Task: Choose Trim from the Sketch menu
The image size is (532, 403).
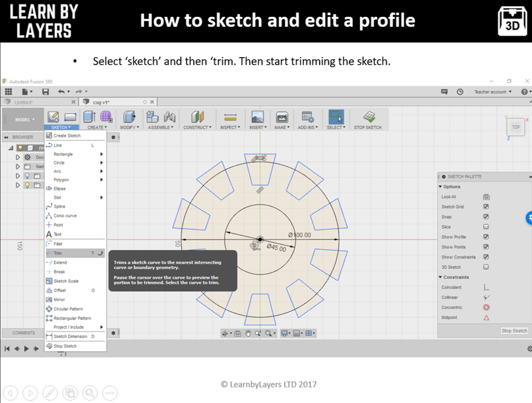Action: (x=58, y=253)
